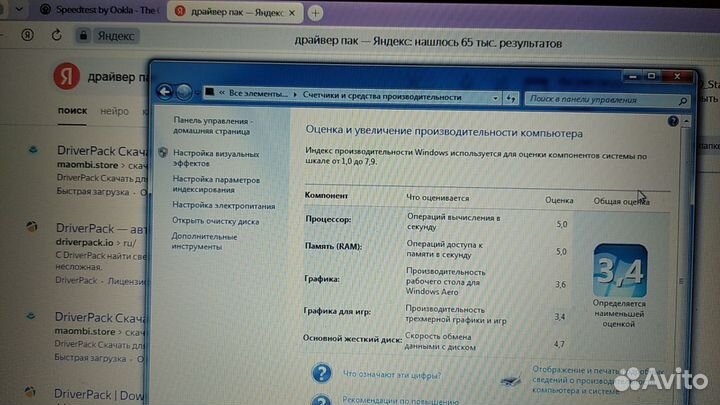Click 'Открыть очистку диска' link
Viewport: 720px width, 405px height.
point(215,221)
